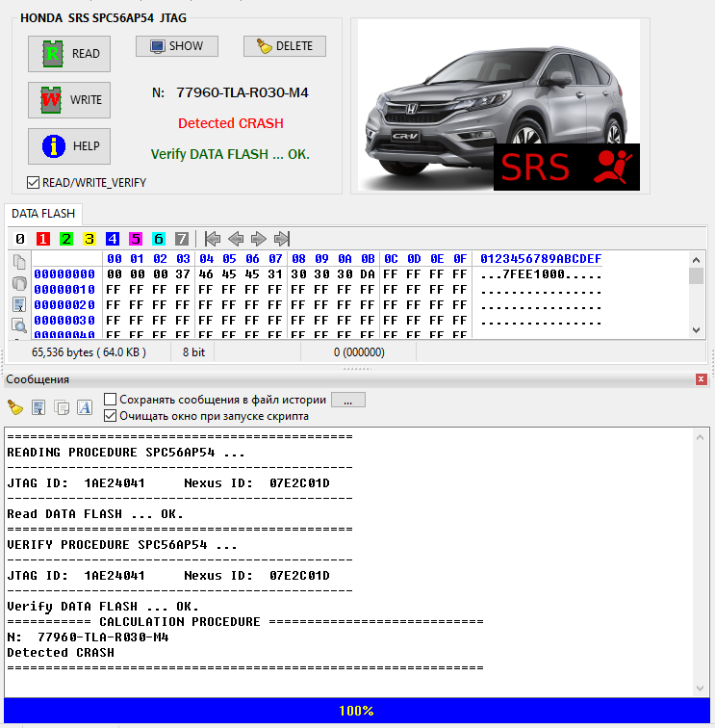Select the red bookmark marker 1

click(43, 239)
